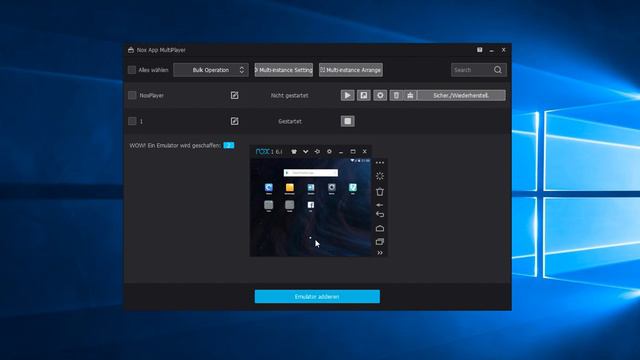This screenshot has width=640, height=360.
Task: Delete NoxPlayer using the trash icon in its row
Action: [x=396, y=95]
